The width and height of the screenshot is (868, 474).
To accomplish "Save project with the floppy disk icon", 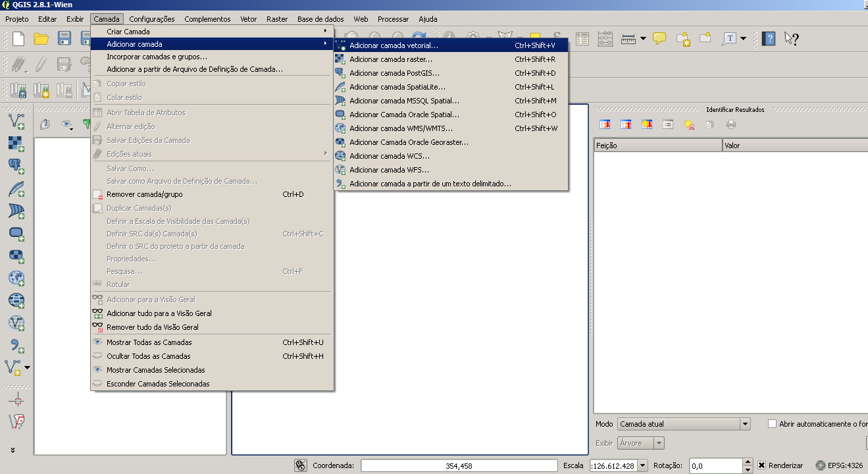I will click(64, 39).
